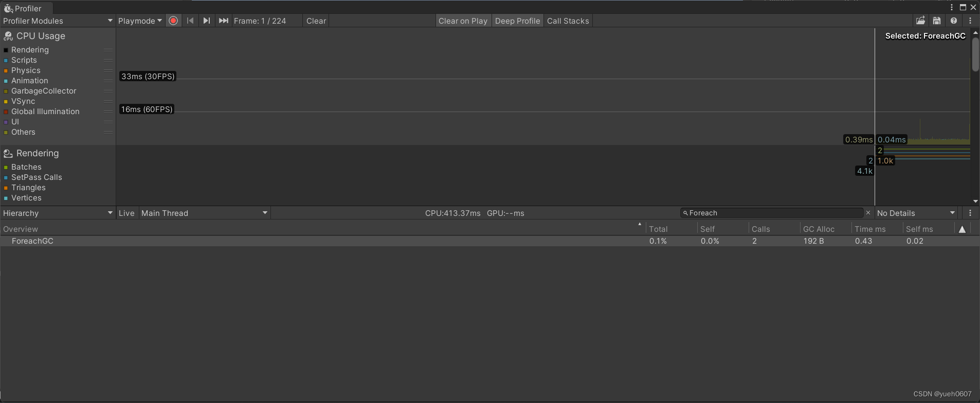Enable Deep Profile
The image size is (980, 403).
click(517, 21)
